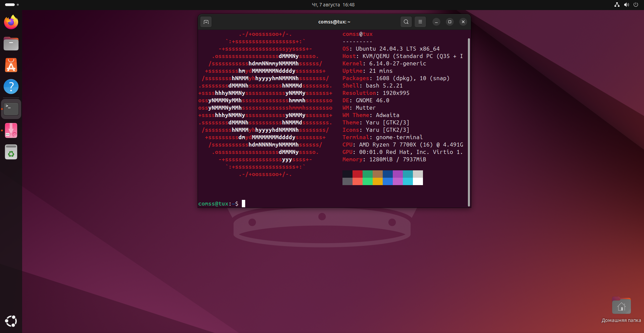Click the "DE: GNOME 46.0" line
644x333 pixels.
[x=366, y=100]
